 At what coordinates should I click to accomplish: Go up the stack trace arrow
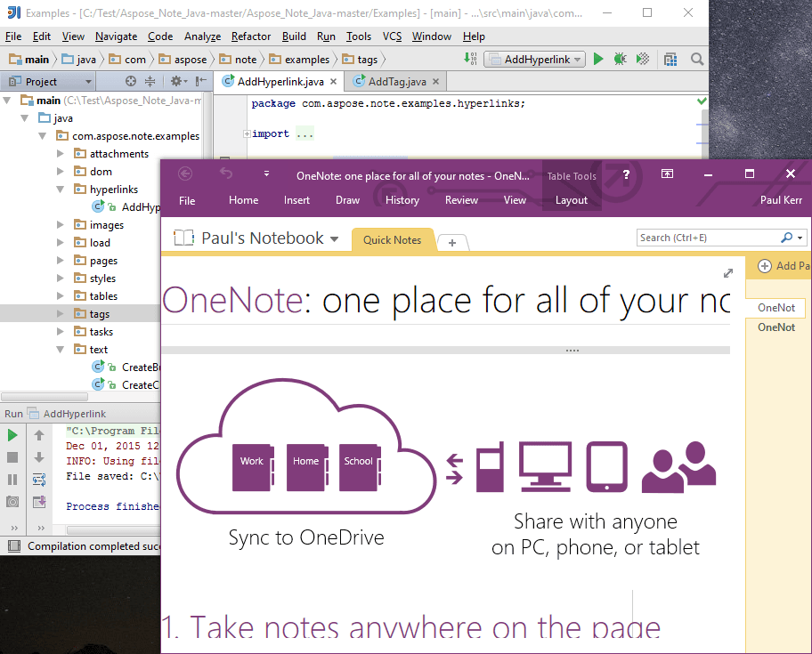[x=39, y=435]
